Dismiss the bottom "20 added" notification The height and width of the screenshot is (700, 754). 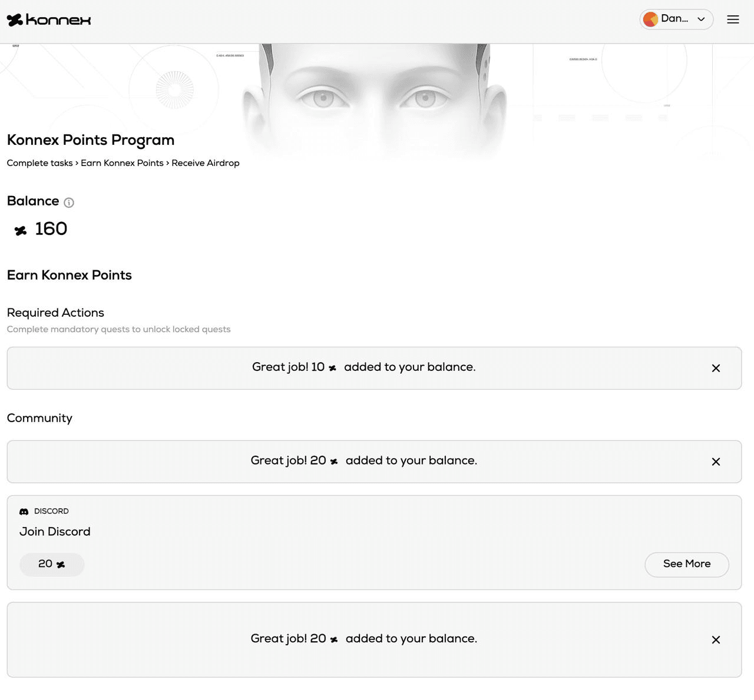point(716,639)
